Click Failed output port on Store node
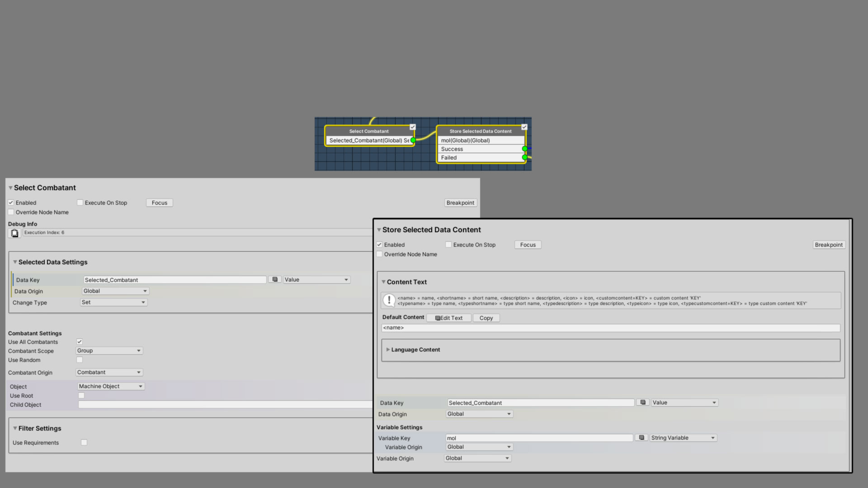 click(x=524, y=158)
